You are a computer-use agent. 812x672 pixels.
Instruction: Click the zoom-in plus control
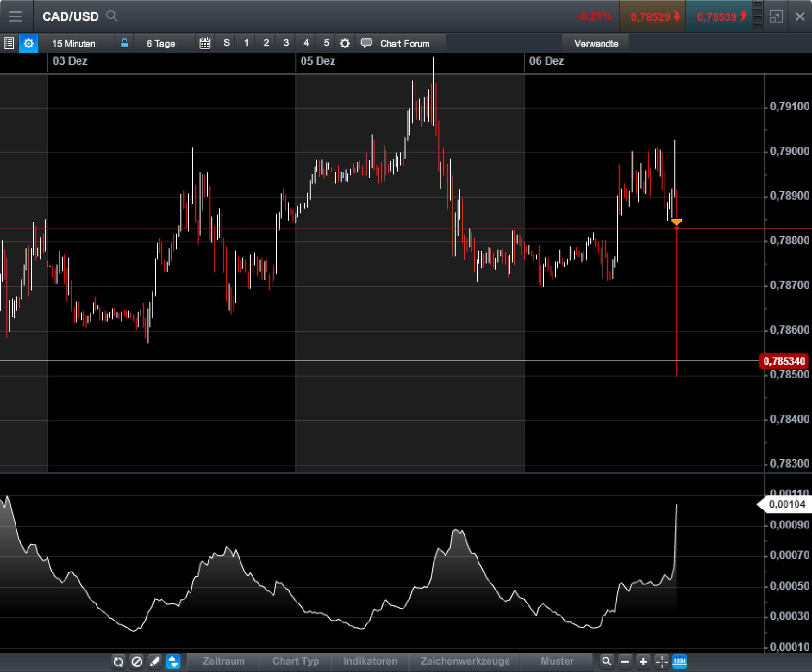click(x=642, y=662)
